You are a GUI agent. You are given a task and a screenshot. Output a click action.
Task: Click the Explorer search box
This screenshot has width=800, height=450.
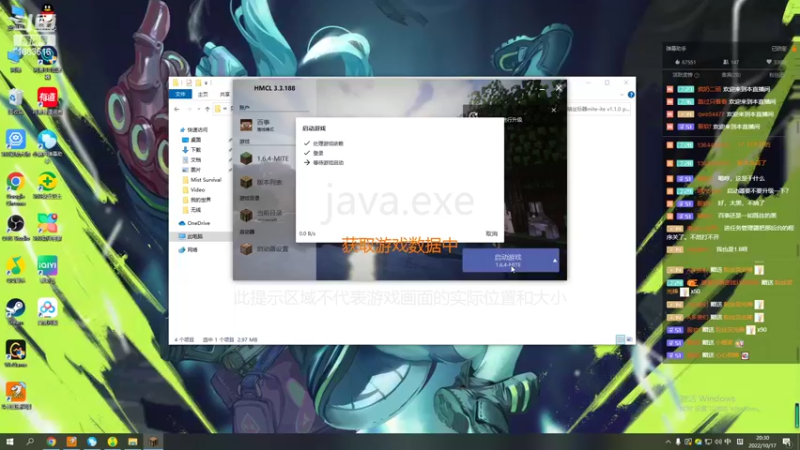[599, 109]
